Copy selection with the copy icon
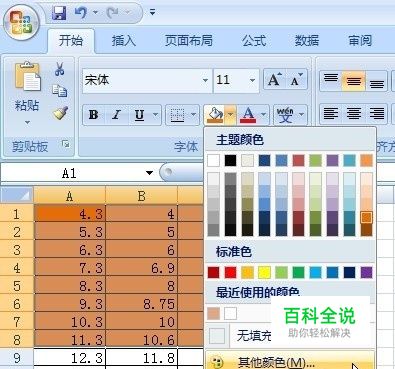Screen dimensions: 395x369 pos(60,91)
